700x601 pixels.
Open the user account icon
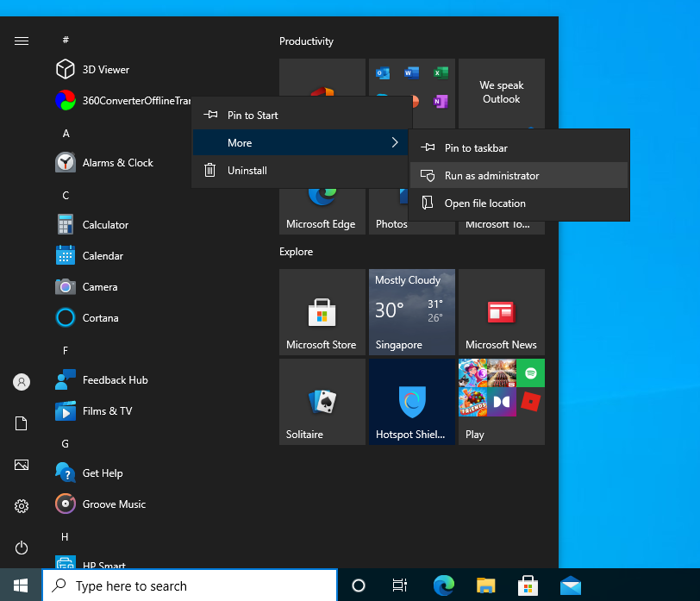pyautogui.click(x=22, y=382)
